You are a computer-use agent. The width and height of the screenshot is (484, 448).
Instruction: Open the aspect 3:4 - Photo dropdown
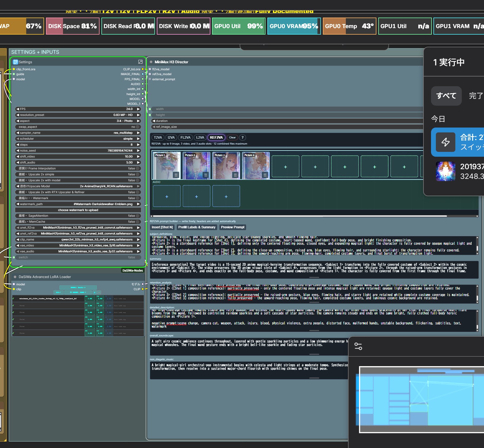click(78, 121)
